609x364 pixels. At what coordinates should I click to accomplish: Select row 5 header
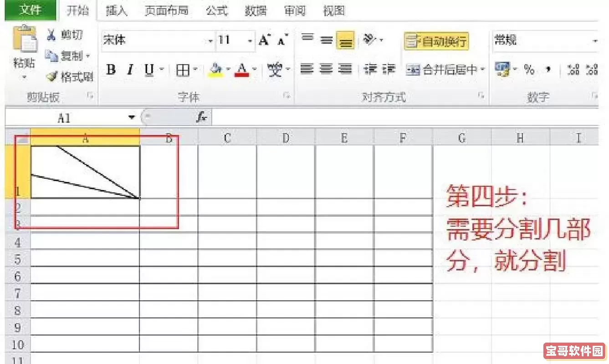pos(17,259)
